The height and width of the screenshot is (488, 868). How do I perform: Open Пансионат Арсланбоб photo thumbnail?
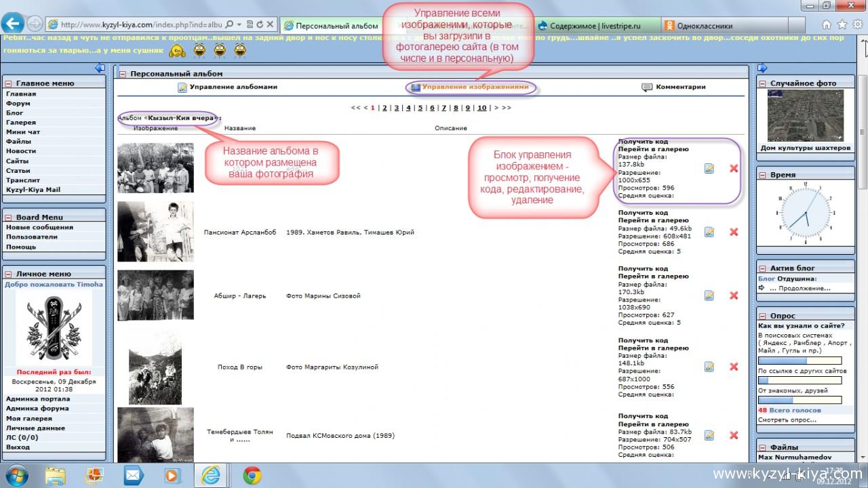[155, 232]
